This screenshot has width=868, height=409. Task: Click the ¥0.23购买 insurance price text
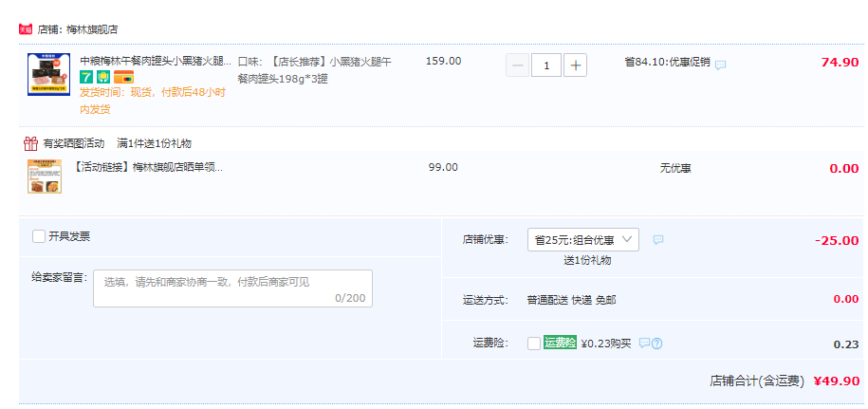click(605, 344)
